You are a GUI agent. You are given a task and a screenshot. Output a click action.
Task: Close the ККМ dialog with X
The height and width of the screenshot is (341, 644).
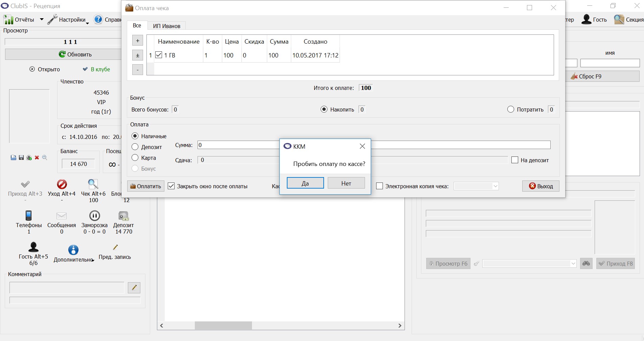coord(362,146)
